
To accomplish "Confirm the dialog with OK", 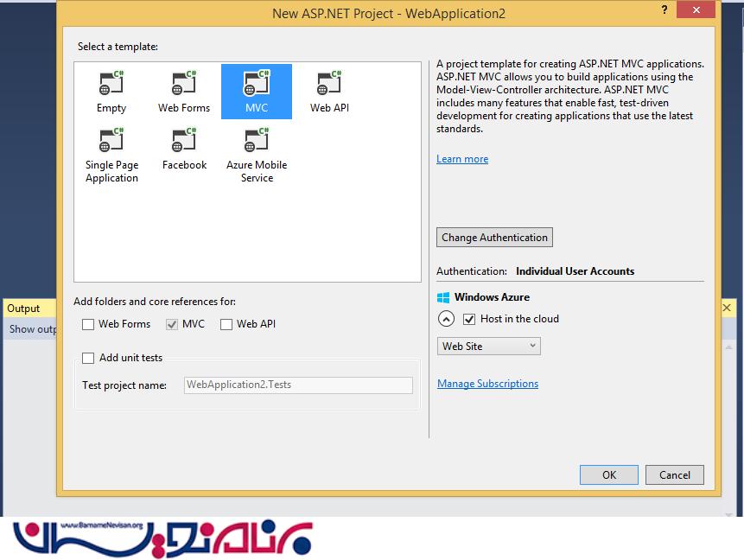I will click(x=609, y=474).
